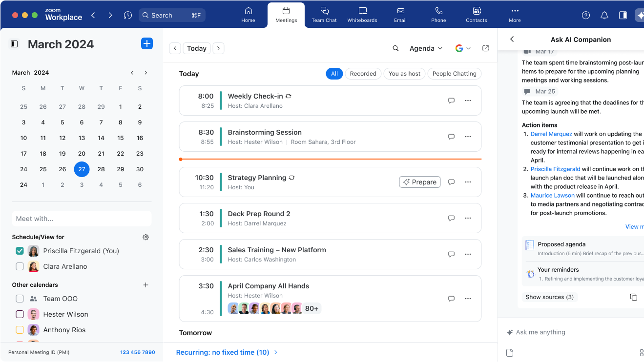This screenshot has width=644, height=362.
Task: Switch to the Team Chat tab
Action: click(x=324, y=15)
